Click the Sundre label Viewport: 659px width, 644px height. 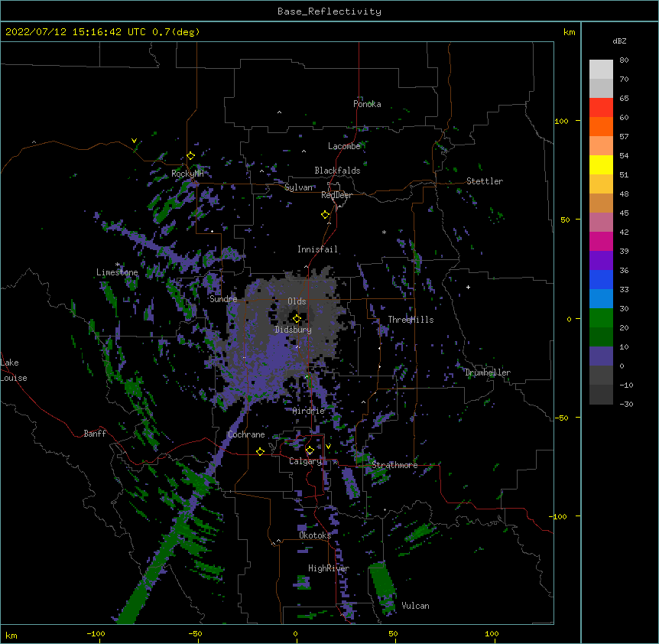pos(223,299)
